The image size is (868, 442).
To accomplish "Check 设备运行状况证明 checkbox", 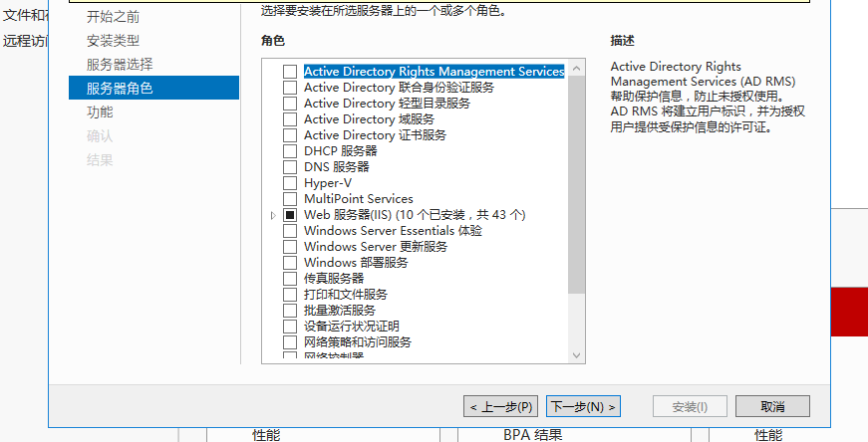I will [290, 327].
